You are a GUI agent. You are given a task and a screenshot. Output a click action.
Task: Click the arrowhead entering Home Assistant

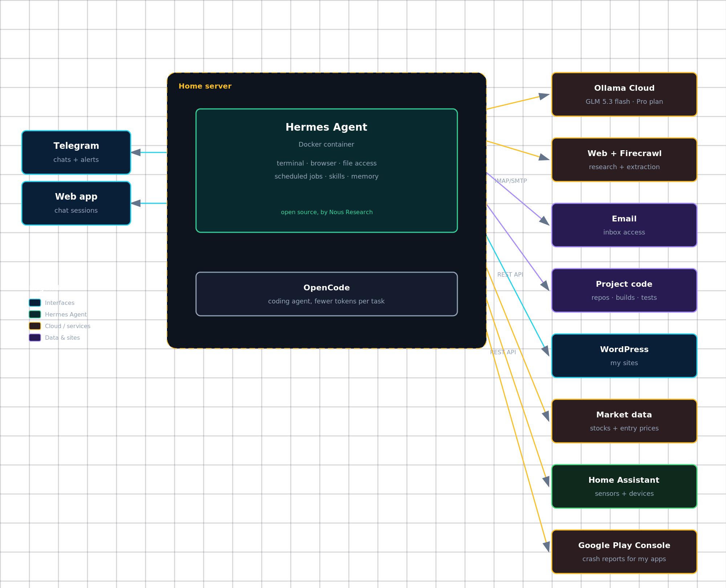tap(546, 482)
